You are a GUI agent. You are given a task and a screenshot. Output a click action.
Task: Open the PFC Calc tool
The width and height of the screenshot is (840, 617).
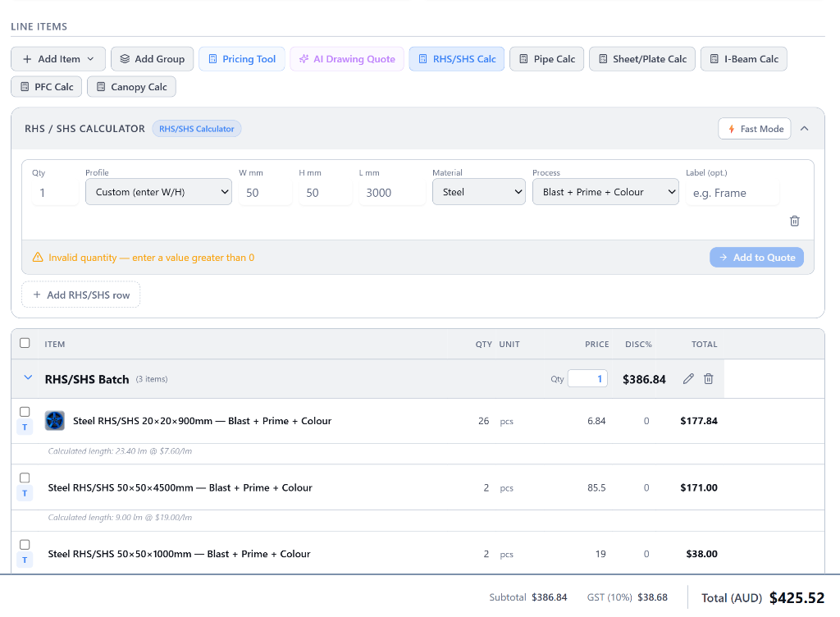[x=46, y=87]
